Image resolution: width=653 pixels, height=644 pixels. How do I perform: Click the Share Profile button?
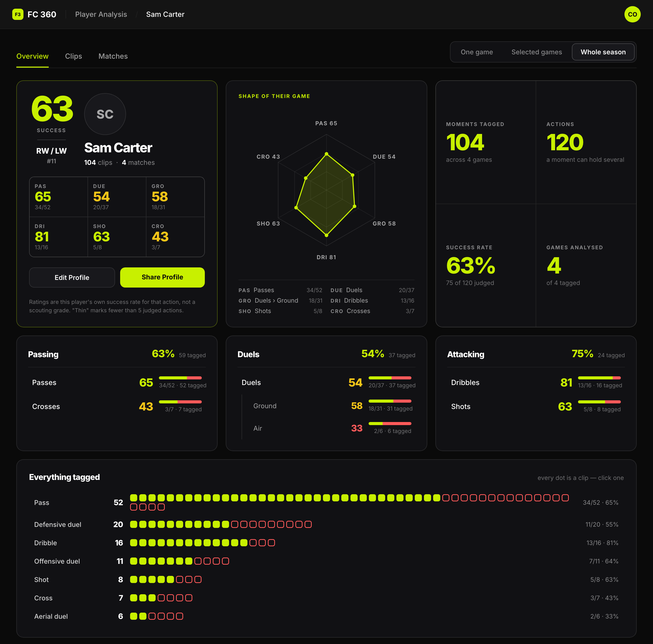162,277
